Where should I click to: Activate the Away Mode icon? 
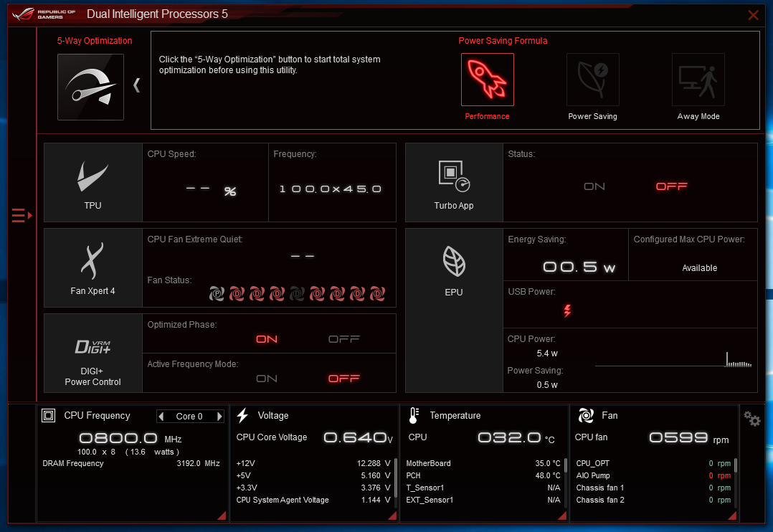click(698, 80)
